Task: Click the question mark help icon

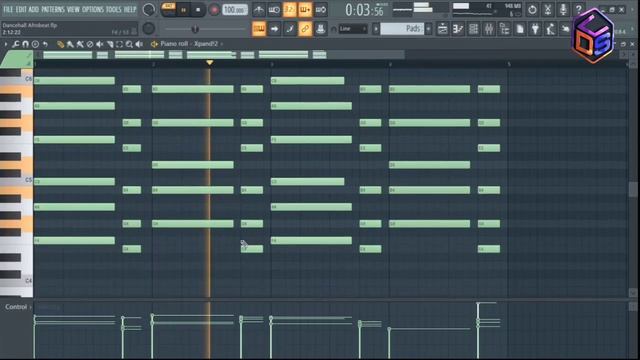Action: (x=578, y=9)
